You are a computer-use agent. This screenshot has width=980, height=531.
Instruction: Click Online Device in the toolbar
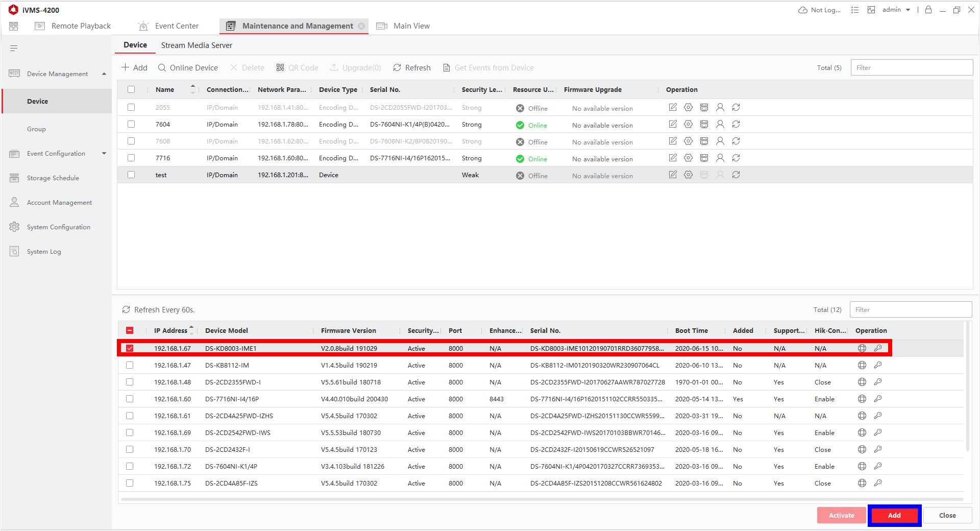click(188, 68)
